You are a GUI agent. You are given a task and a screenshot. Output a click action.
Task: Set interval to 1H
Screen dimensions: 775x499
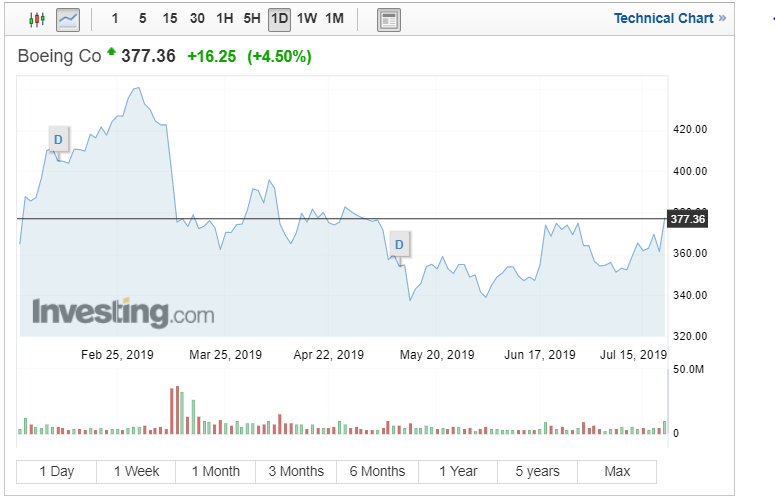tap(225, 19)
